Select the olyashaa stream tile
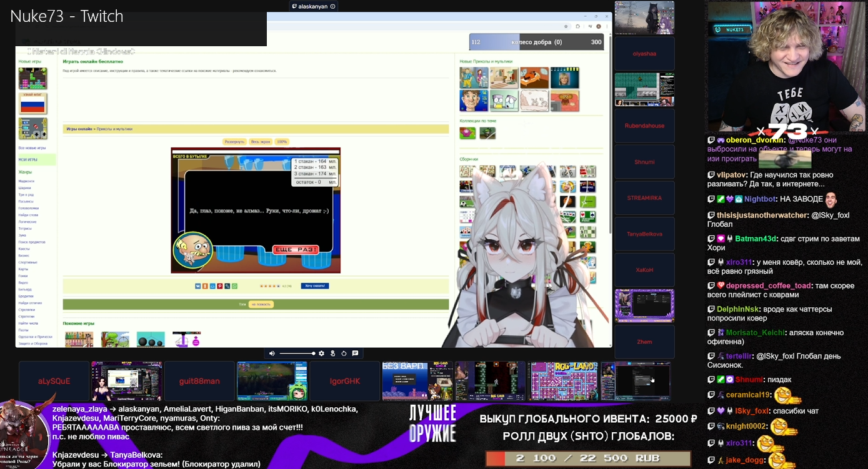Screen dimensions: 868x469 tap(644, 54)
